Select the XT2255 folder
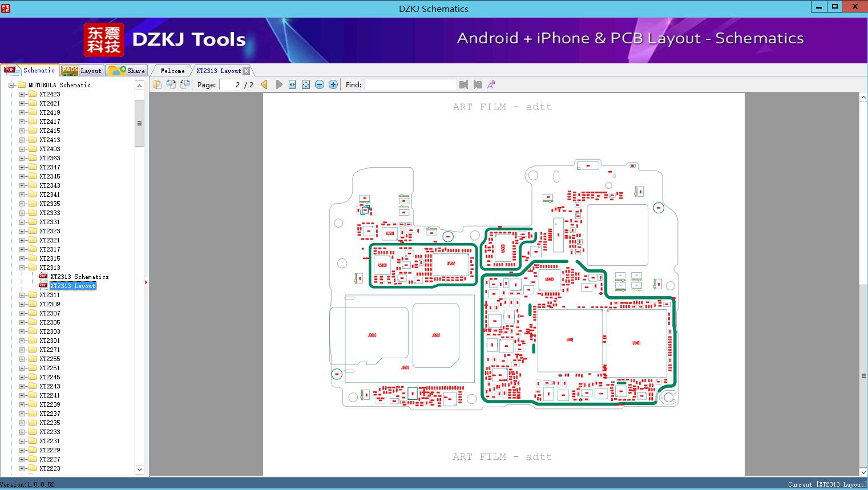The height and width of the screenshot is (490, 868). point(50,359)
